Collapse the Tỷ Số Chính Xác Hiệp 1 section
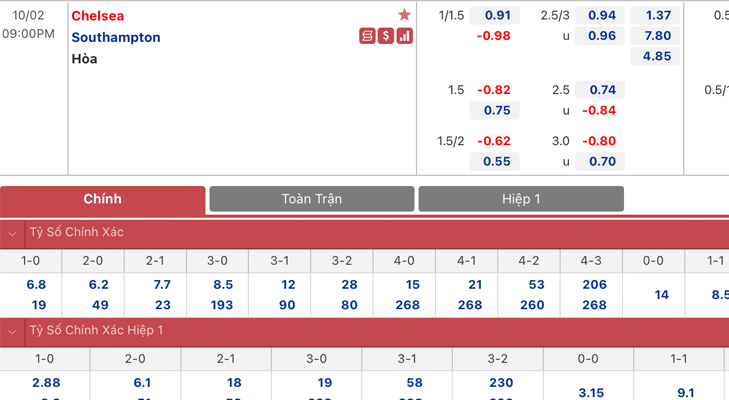Viewport: 729px width, 400px height. pyautogui.click(x=13, y=332)
